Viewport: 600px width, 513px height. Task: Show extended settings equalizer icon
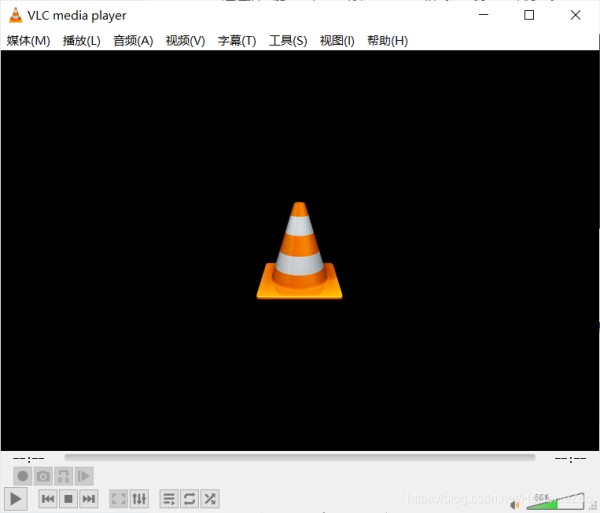(139, 499)
